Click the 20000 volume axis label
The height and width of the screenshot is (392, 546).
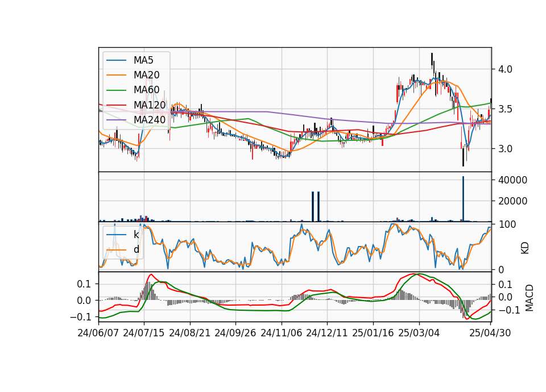tap(512, 201)
